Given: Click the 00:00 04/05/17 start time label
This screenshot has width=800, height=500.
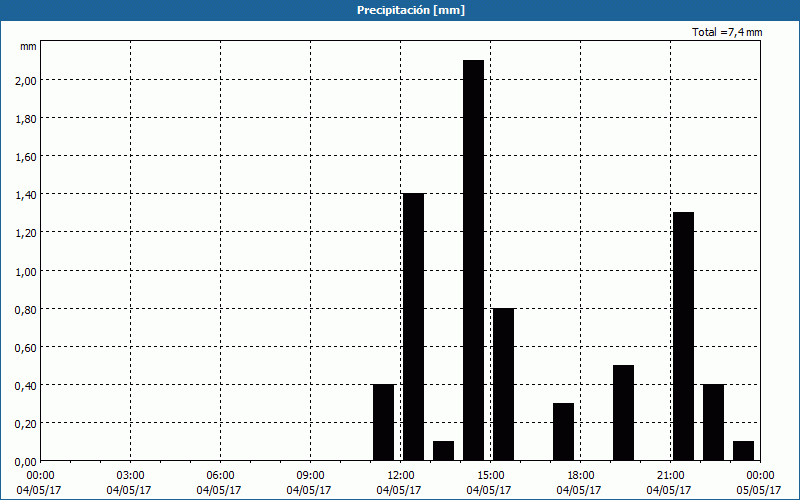Looking at the screenshot, I should click(39, 483).
